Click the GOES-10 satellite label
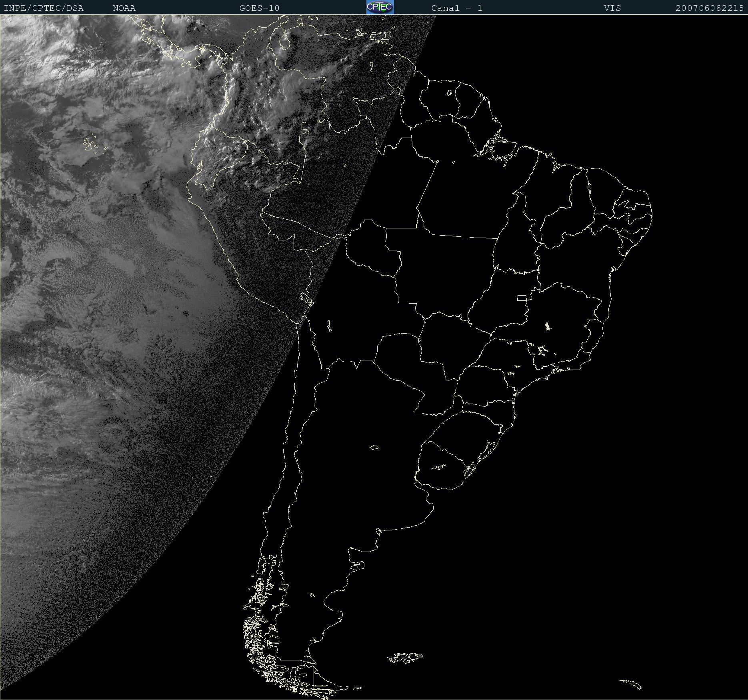The width and height of the screenshot is (748, 700). click(259, 8)
